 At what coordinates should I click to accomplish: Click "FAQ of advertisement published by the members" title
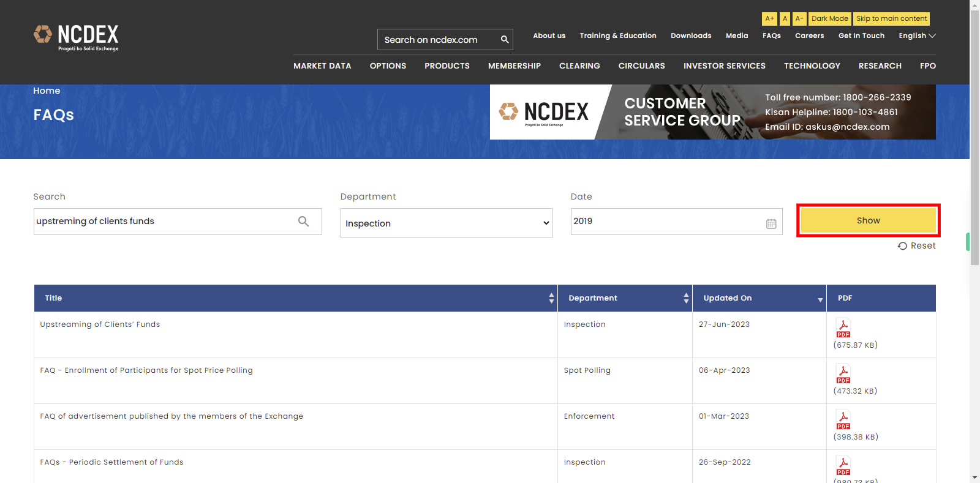[171, 416]
